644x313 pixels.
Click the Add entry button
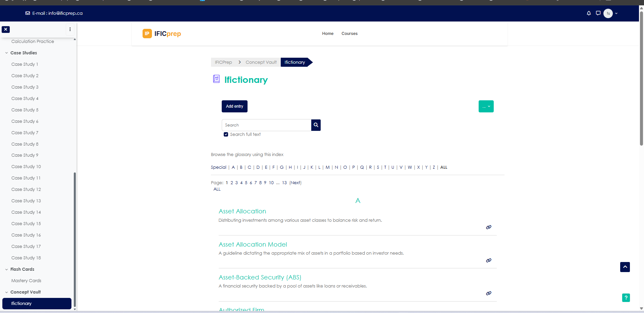[x=234, y=106]
